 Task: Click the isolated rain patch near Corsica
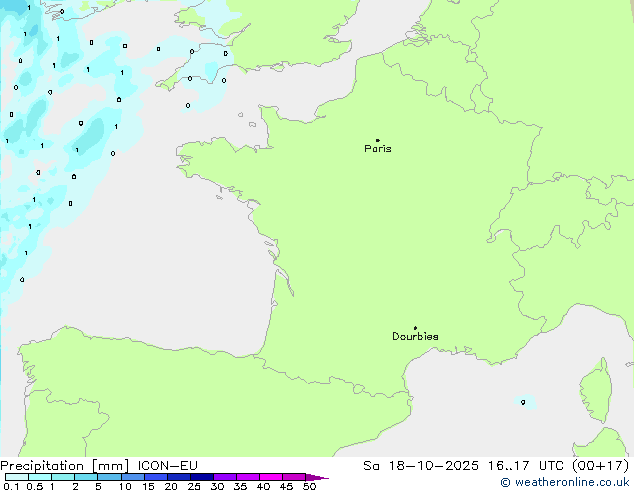(525, 402)
